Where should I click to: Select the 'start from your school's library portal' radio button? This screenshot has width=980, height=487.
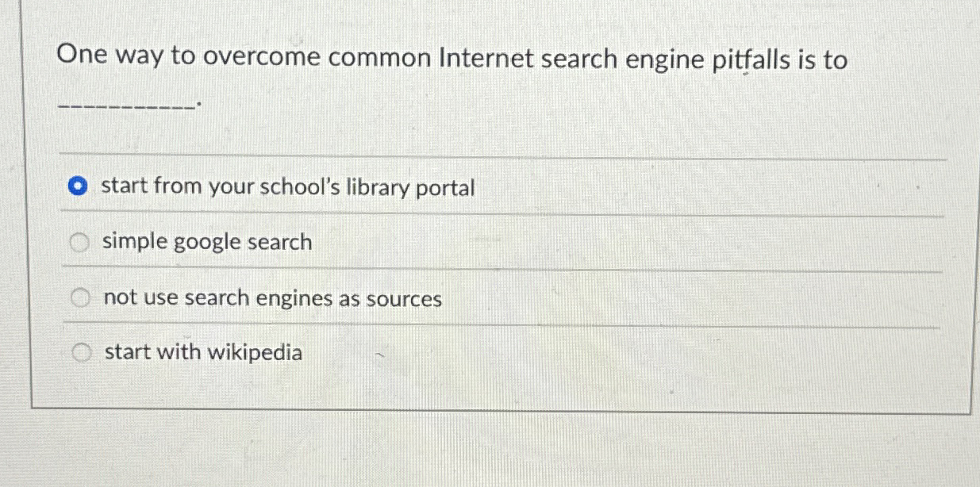(x=79, y=186)
